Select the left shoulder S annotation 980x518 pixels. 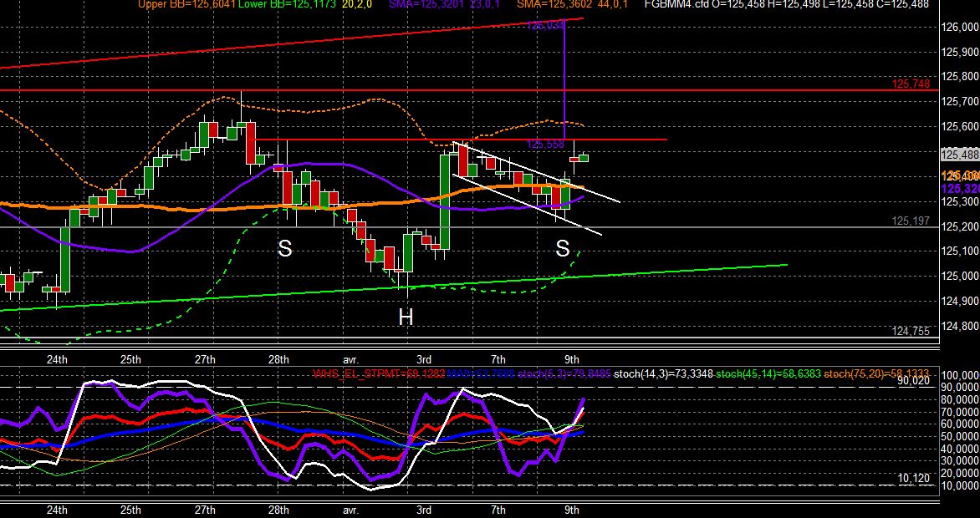click(x=284, y=249)
